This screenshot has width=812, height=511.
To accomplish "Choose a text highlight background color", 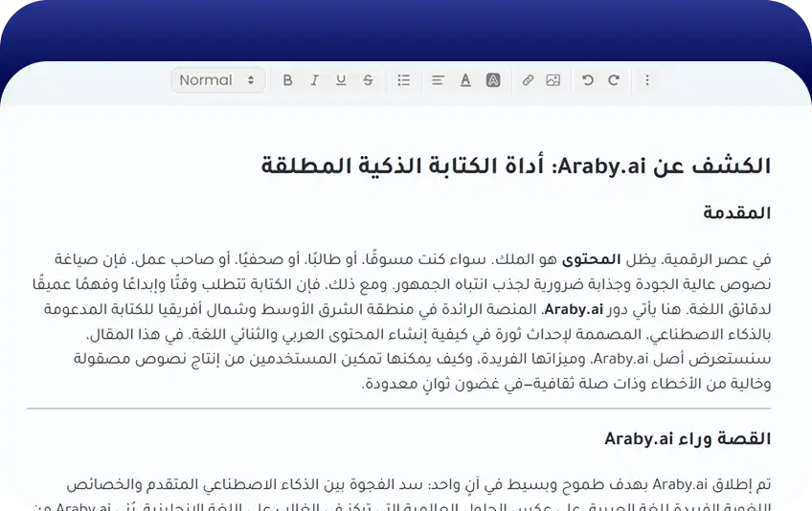I will [x=492, y=80].
